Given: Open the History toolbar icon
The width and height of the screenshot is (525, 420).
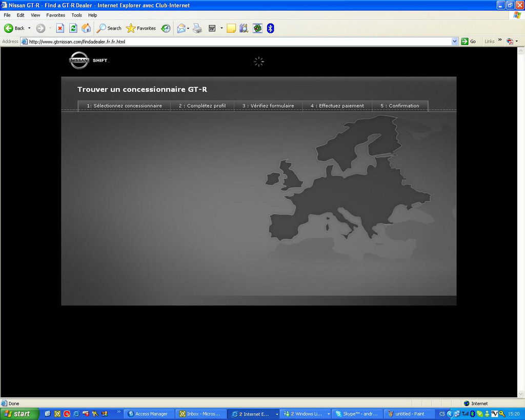Looking at the screenshot, I should pyautogui.click(x=166, y=28).
